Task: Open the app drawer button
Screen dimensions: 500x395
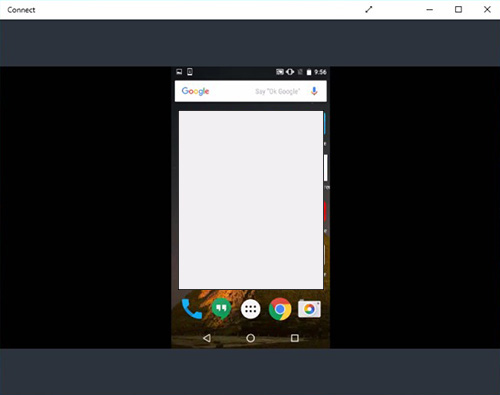Action: pyautogui.click(x=251, y=309)
